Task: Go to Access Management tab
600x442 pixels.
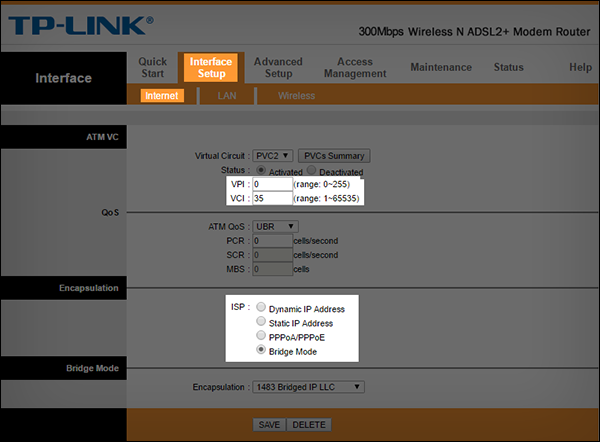Action: click(x=355, y=67)
